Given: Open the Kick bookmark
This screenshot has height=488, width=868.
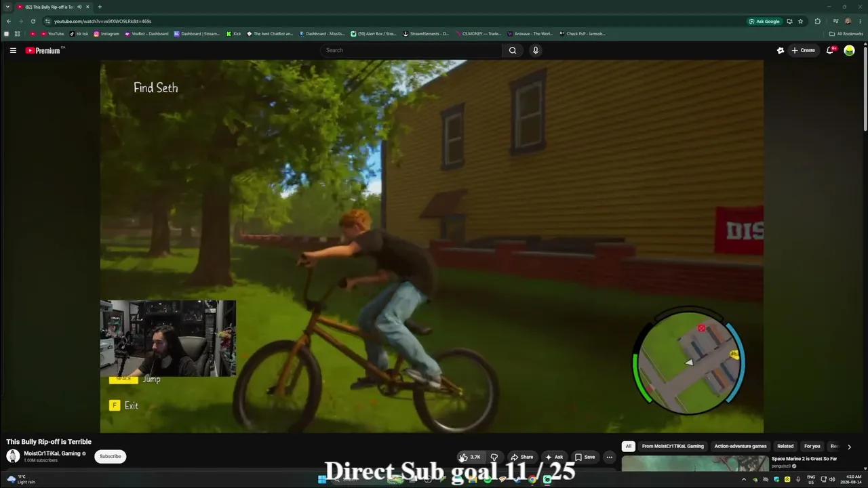Looking at the screenshot, I should click(x=234, y=34).
